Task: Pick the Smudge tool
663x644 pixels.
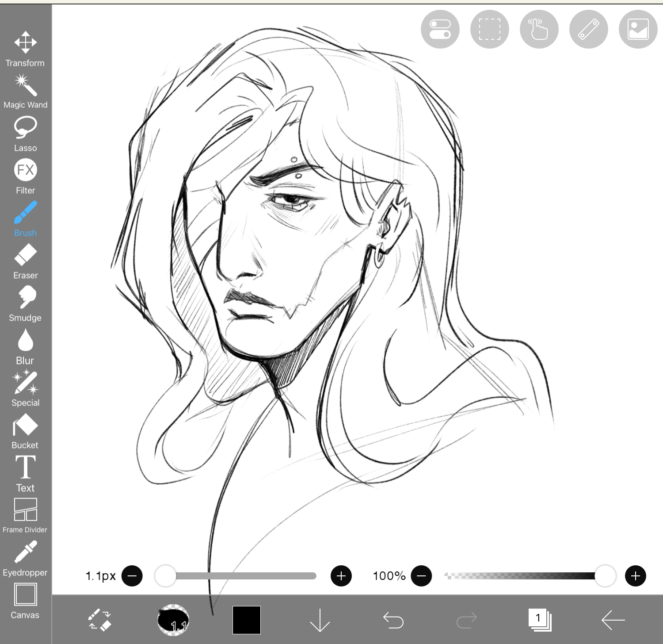Action: (25, 303)
